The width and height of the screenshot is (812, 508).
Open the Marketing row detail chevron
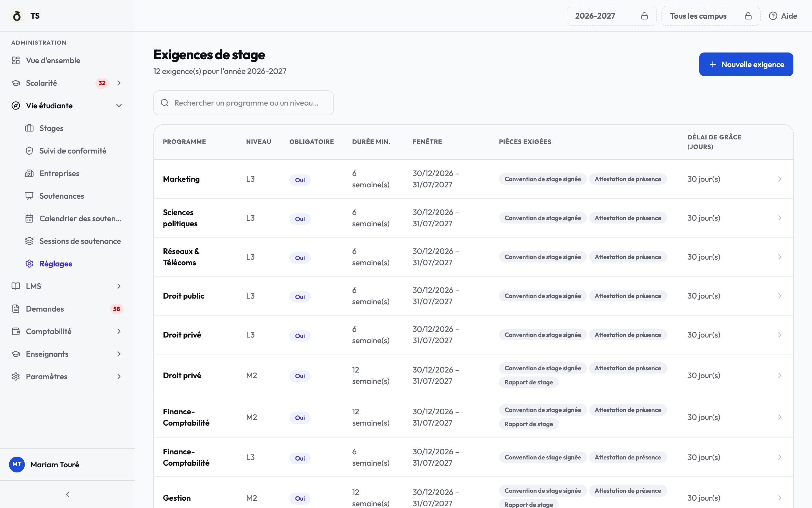[780, 179]
